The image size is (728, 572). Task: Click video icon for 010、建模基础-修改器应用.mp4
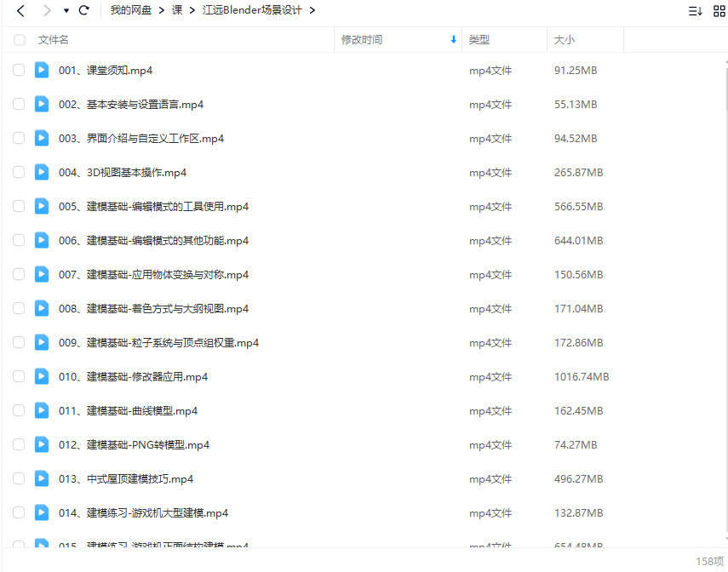(x=42, y=376)
